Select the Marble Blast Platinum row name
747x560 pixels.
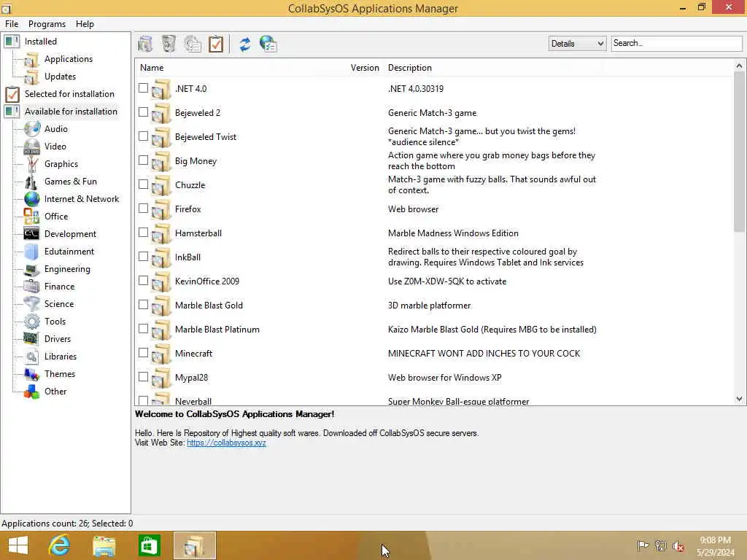[217, 330]
